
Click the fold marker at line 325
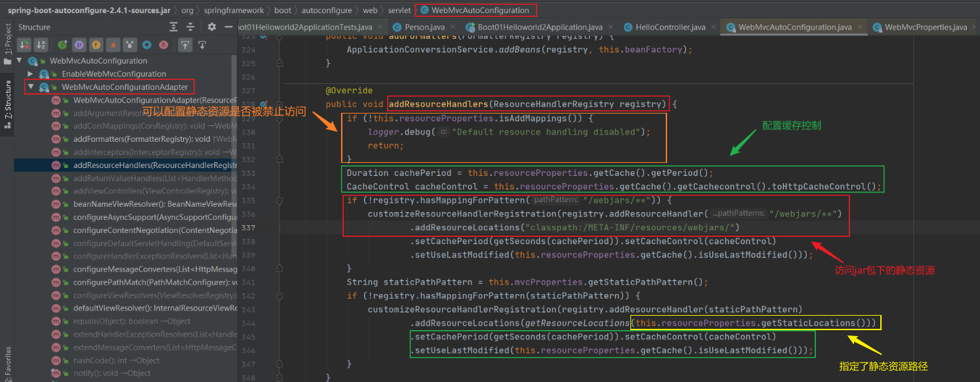pos(279,64)
